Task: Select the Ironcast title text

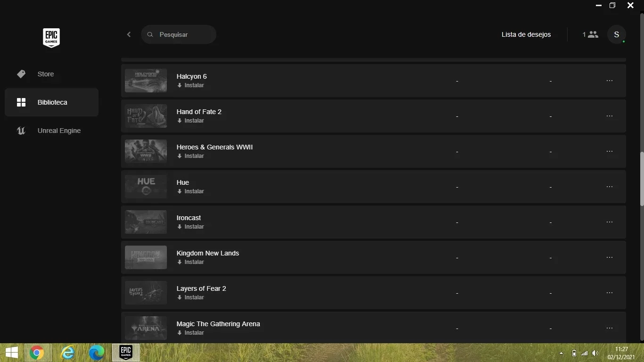Action: [x=189, y=218]
